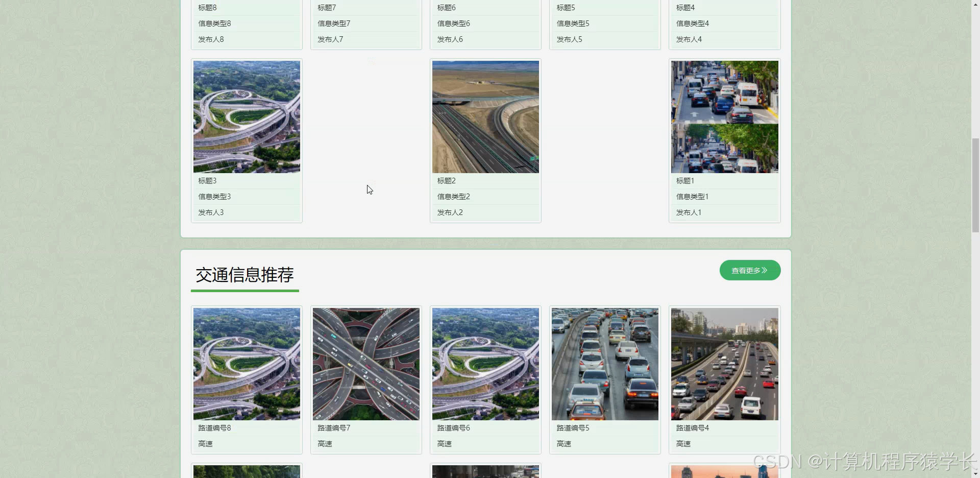Open 路道编号8 interchange image
Viewport: 980px width, 478px height.
click(247, 364)
